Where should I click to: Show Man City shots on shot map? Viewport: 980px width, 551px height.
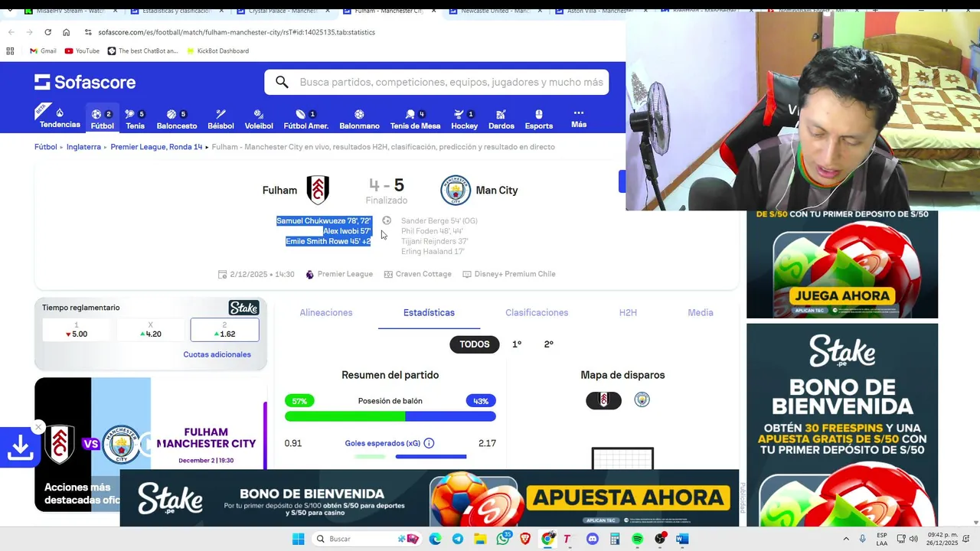642,400
